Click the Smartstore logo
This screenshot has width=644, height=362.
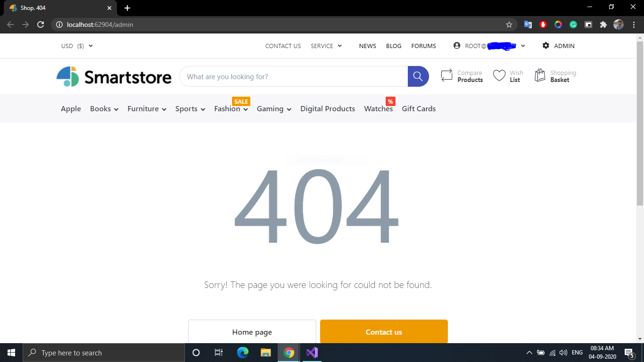(113, 76)
